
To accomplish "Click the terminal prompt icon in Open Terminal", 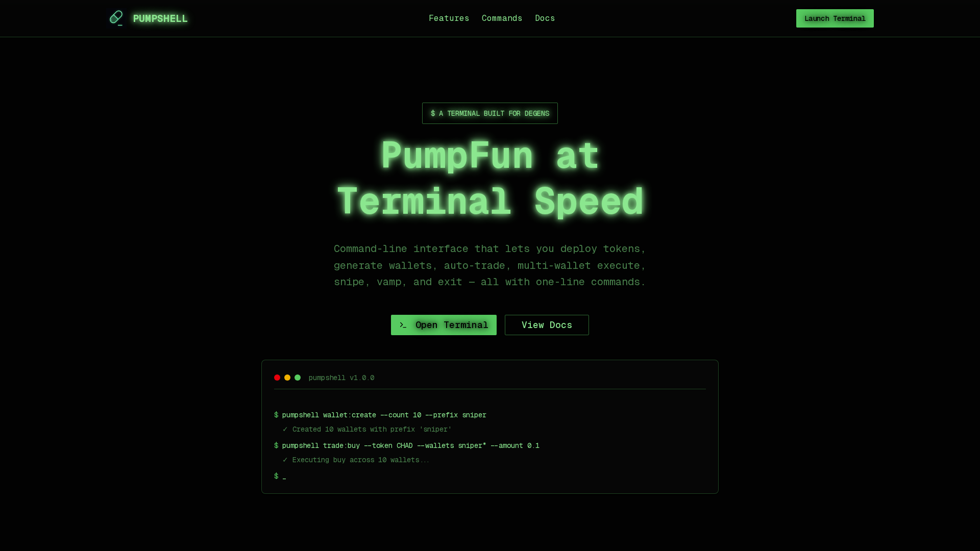I will 403,325.
